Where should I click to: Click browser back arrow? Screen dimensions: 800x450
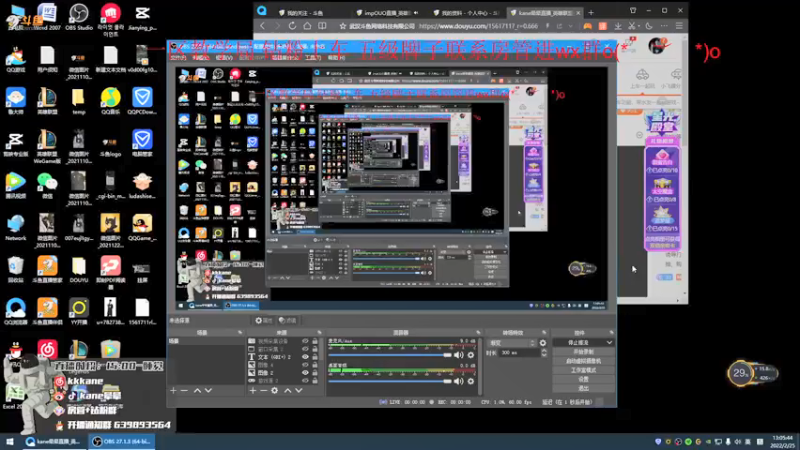[263, 26]
